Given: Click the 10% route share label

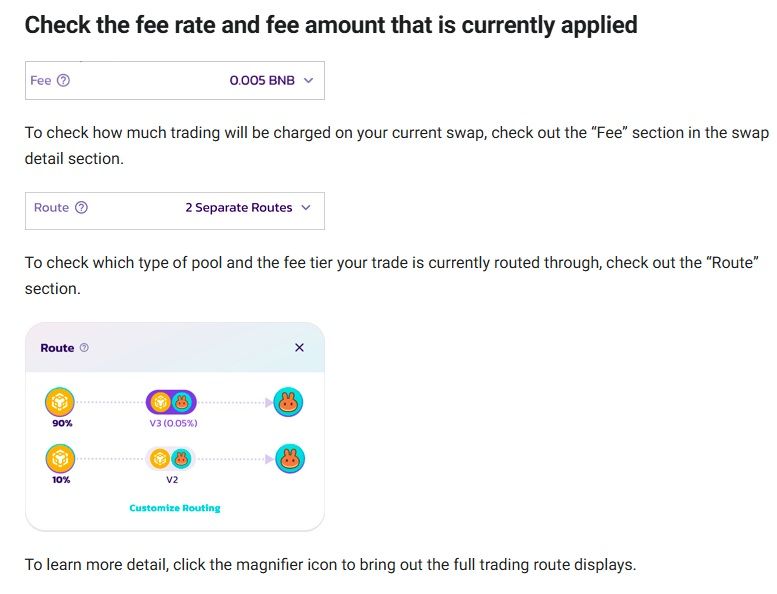Looking at the screenshot, I should click(60, 480).
